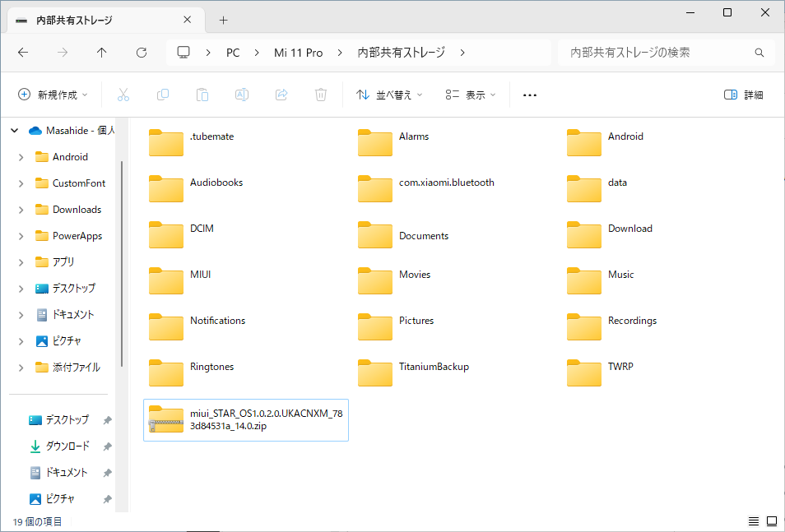Select the miui_STAR_OS zip file

(x=246, y=420)
